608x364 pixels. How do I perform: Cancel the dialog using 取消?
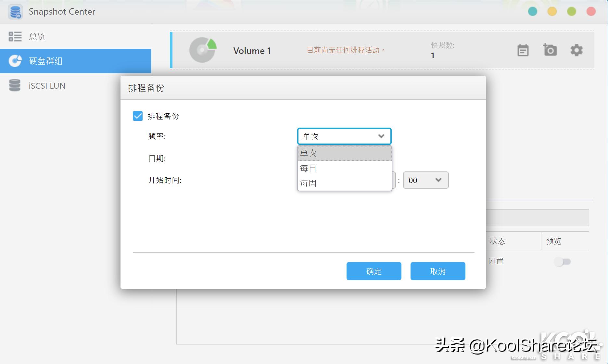tap(437, 271)
